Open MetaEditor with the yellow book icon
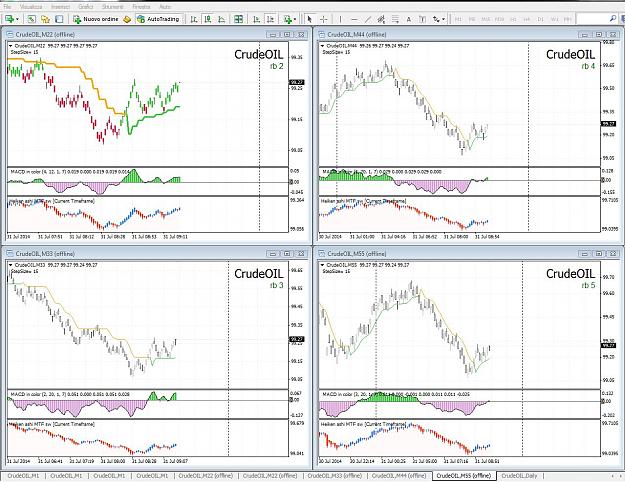This screenshot has height=482, width=625. click(127, 19)
